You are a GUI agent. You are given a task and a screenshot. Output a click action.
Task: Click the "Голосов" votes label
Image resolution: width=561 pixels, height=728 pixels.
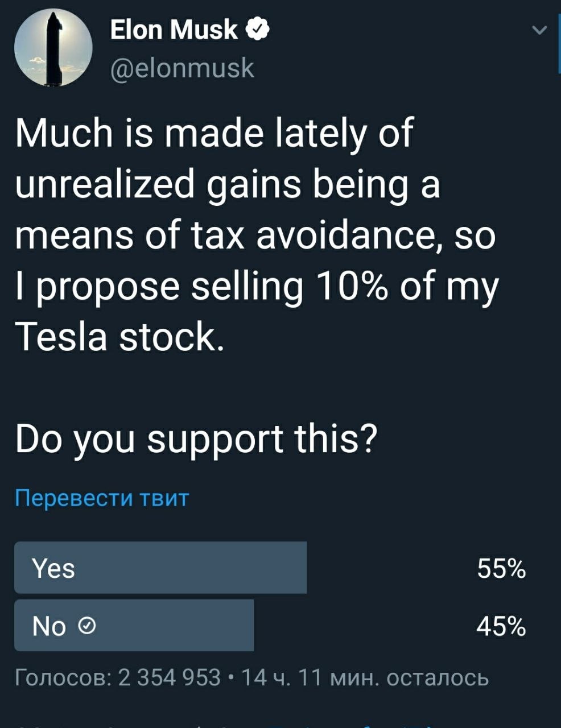(x=63, y=677)
